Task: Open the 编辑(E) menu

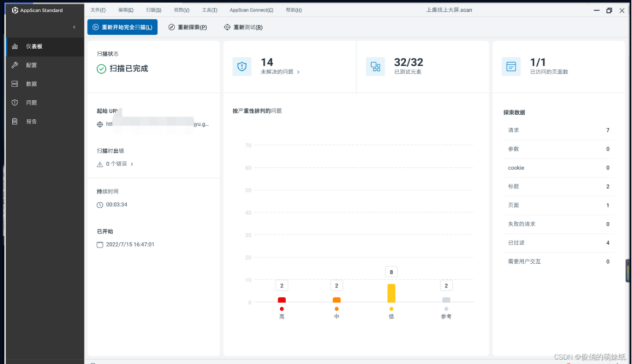Action: pyautogui.click(x=126, y=10)
